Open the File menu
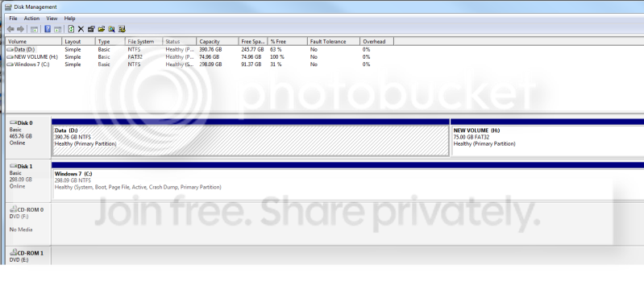 (13, 19)
